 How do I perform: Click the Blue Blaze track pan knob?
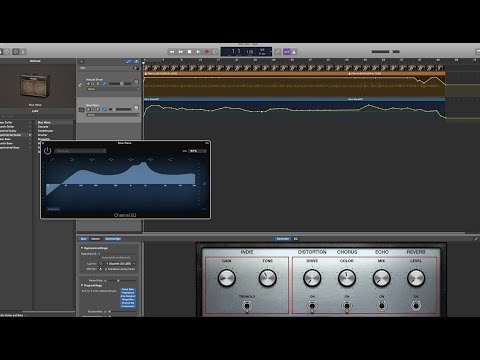136,108
